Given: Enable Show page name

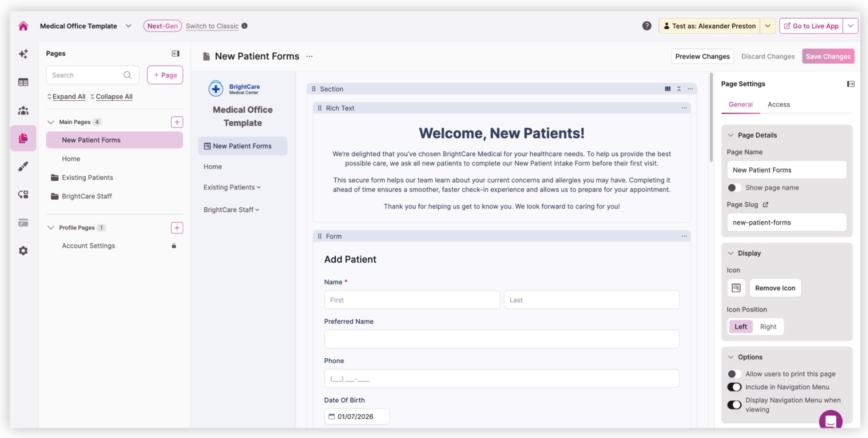Looking at the screenshot, I should click(x=734, y=187).
